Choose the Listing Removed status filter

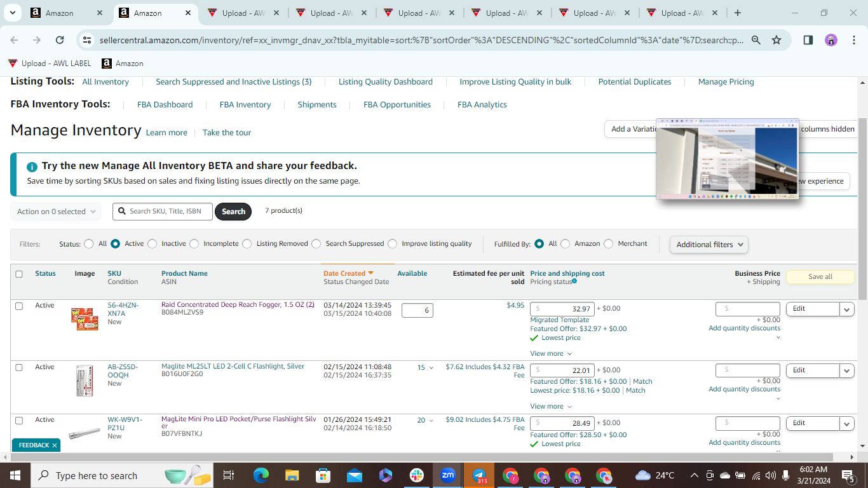(x=247, y=243)
